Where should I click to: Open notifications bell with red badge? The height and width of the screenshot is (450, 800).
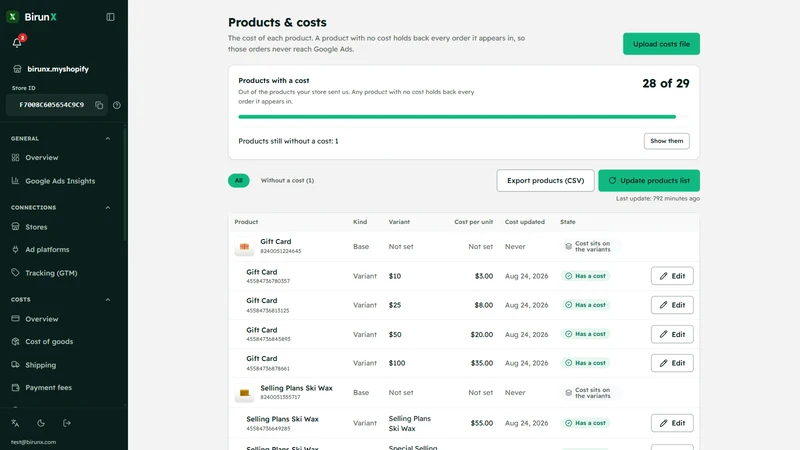(17, 42)
